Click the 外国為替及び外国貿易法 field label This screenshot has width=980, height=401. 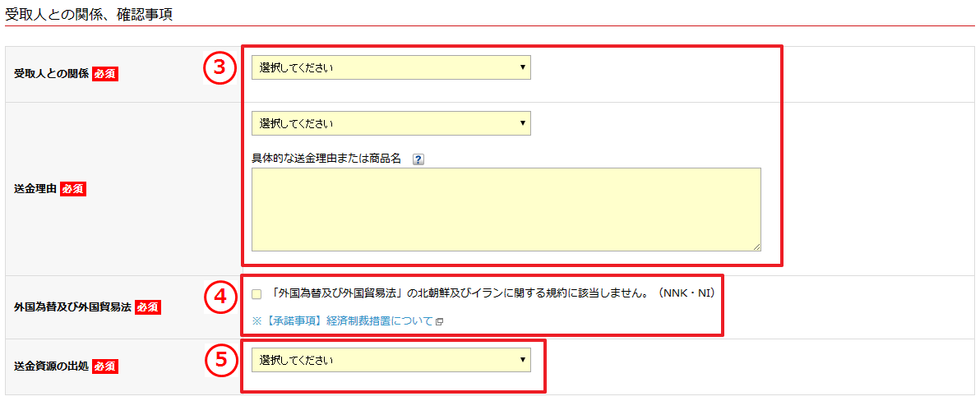73,307
